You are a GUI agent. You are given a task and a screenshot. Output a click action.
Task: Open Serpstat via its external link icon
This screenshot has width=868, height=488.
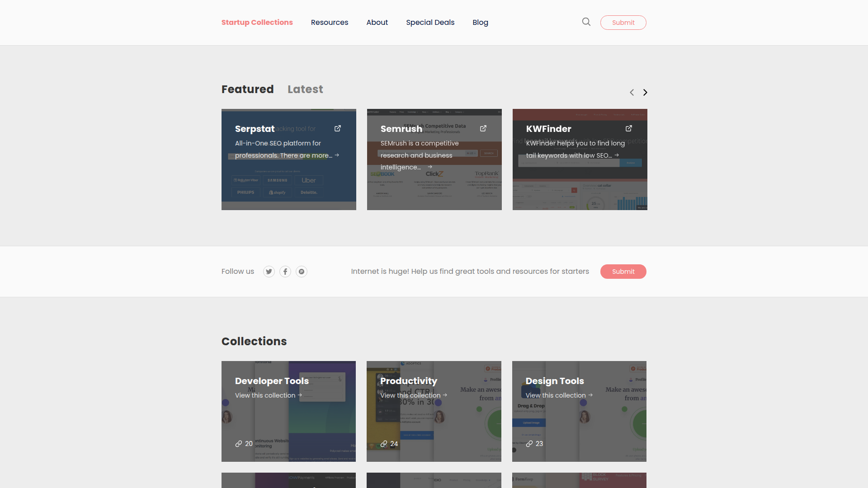[x=337, y=128]
